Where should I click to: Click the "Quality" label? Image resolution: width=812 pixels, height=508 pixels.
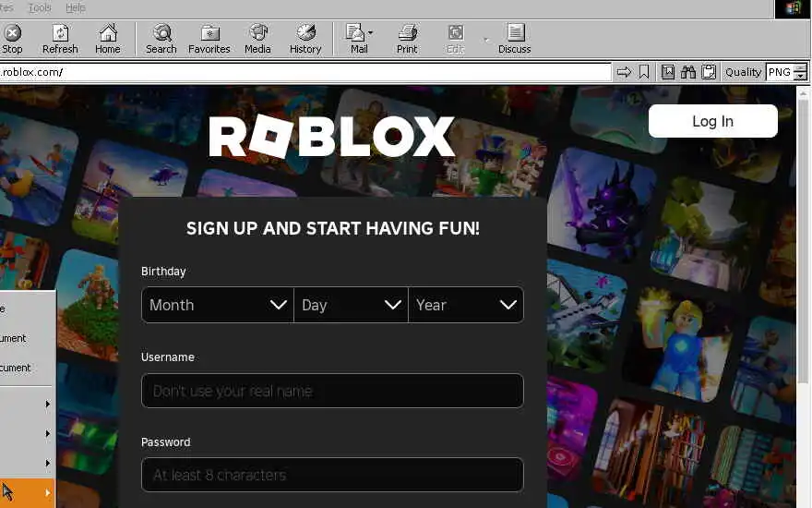pos(743,72)
